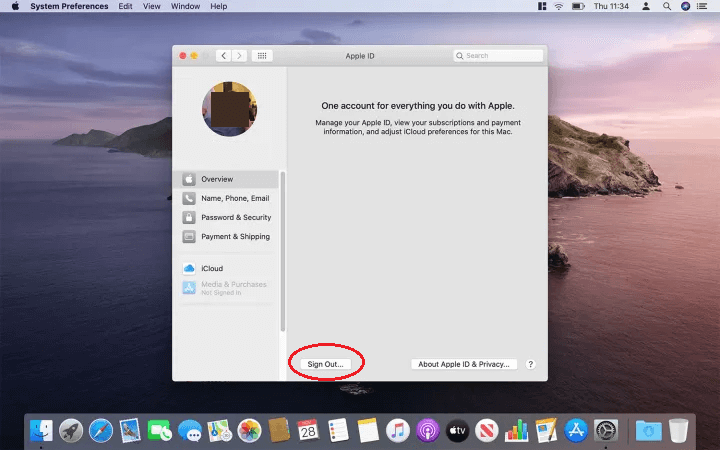Open the Downloads folder in Dock
The height and width of the screenshot is (450, 720).
pos(648,431)
